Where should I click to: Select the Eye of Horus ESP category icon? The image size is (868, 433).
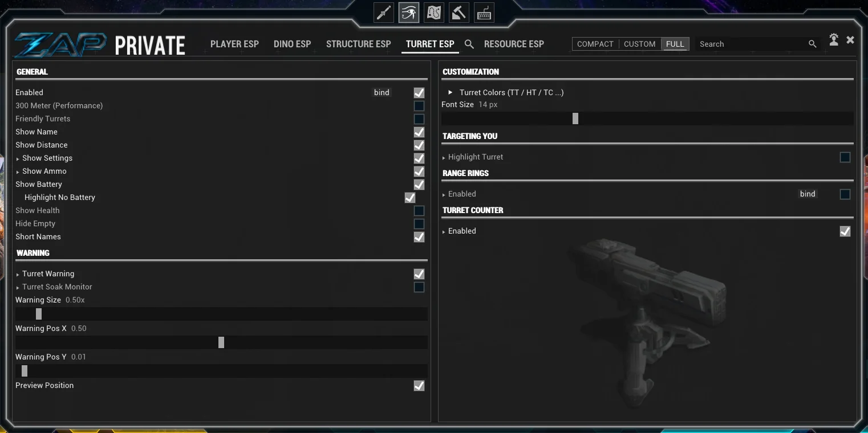pos(409,13)
